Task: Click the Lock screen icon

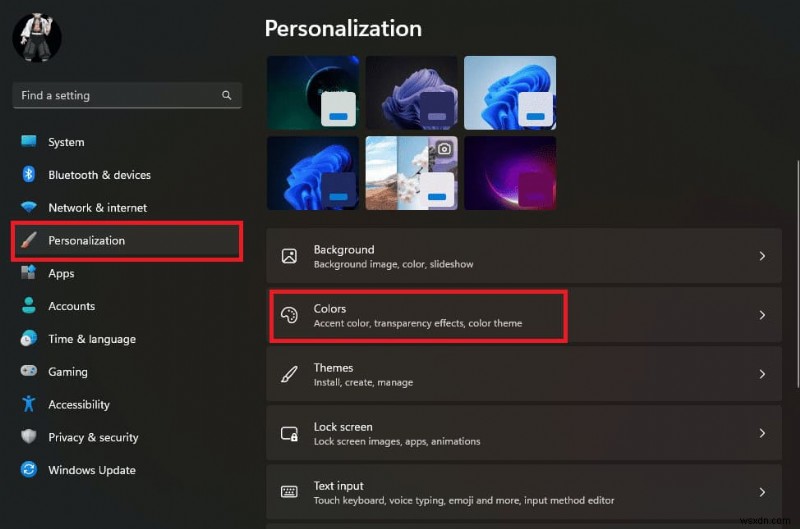Action: [x=289, y=434]
